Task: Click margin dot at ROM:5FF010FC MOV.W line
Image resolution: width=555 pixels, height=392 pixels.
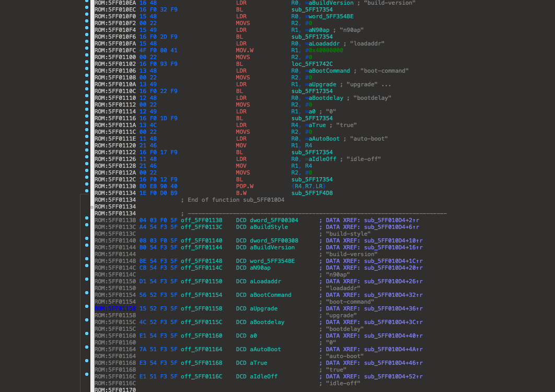Action: pos(87,51)
